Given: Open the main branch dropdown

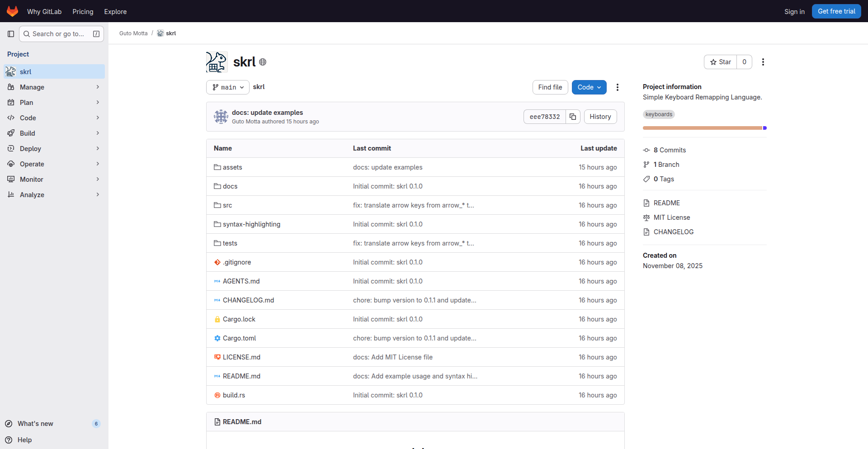Looking at the screenshot, I should pos(228,87).
